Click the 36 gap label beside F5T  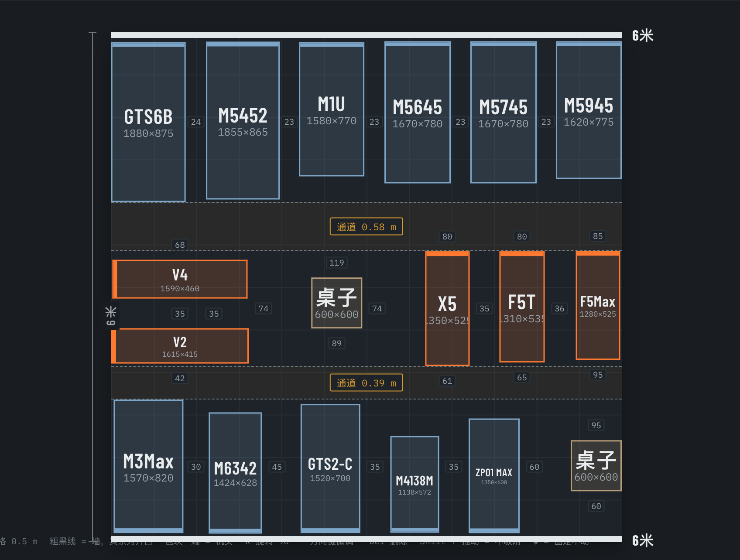[559, 308]
